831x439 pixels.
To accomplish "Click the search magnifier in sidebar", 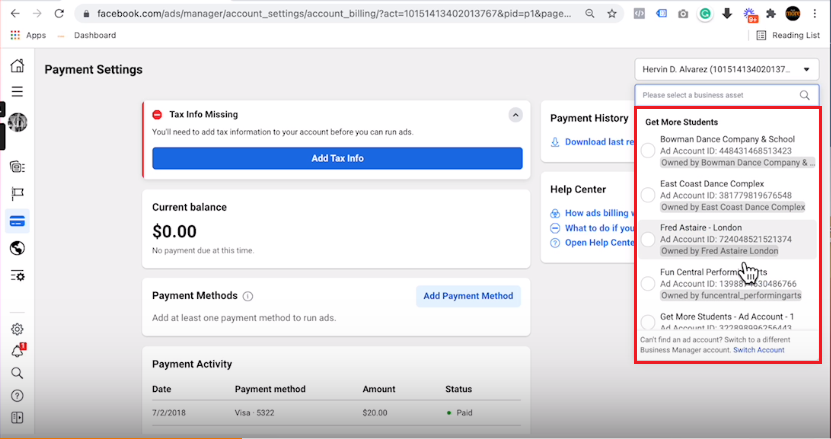I will [x=17, y=373].
